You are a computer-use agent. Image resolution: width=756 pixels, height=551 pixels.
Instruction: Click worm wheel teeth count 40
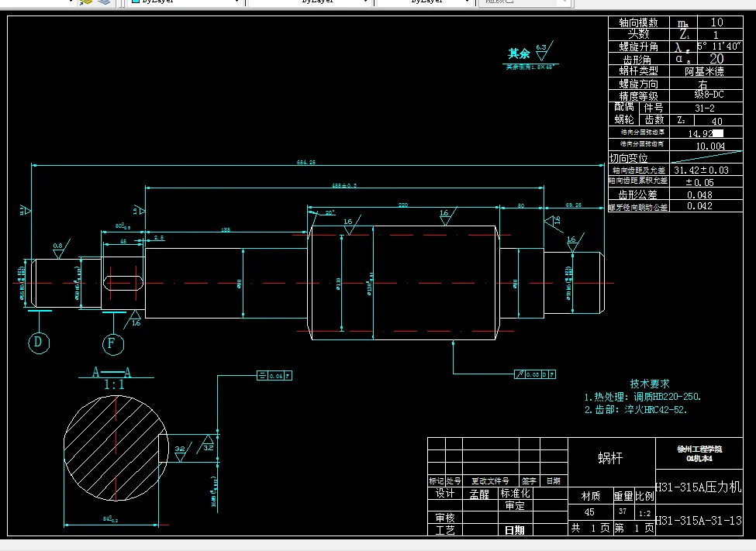pos(717,121)
